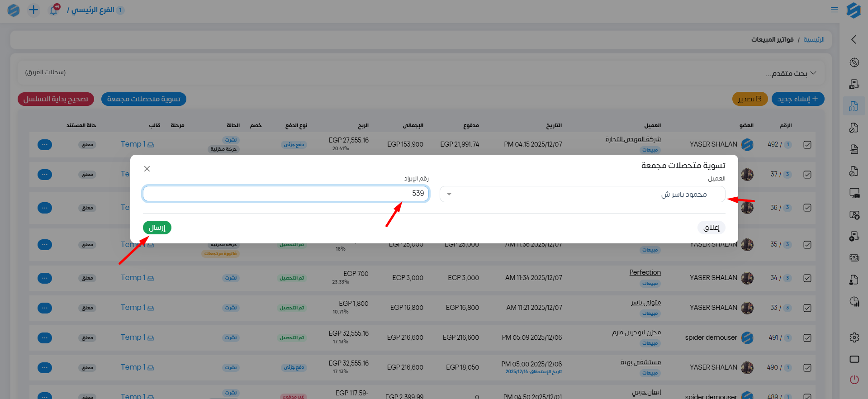
Task: Click the green send button
Action: point(157,228)
